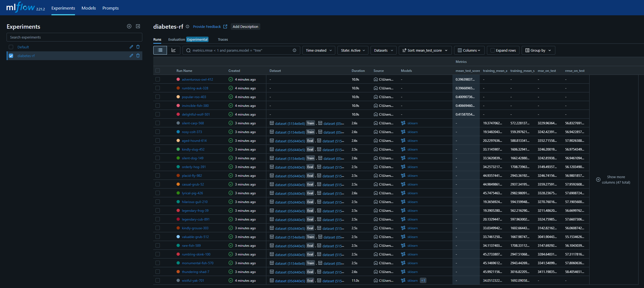
Task: Open the Sort: mean_test_score dropdown
Action: click(425, 50)
